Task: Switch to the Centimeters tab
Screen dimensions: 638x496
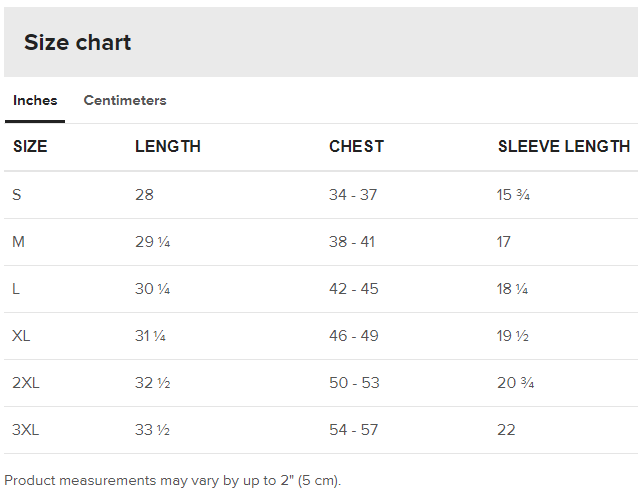Action: [125, 101]
